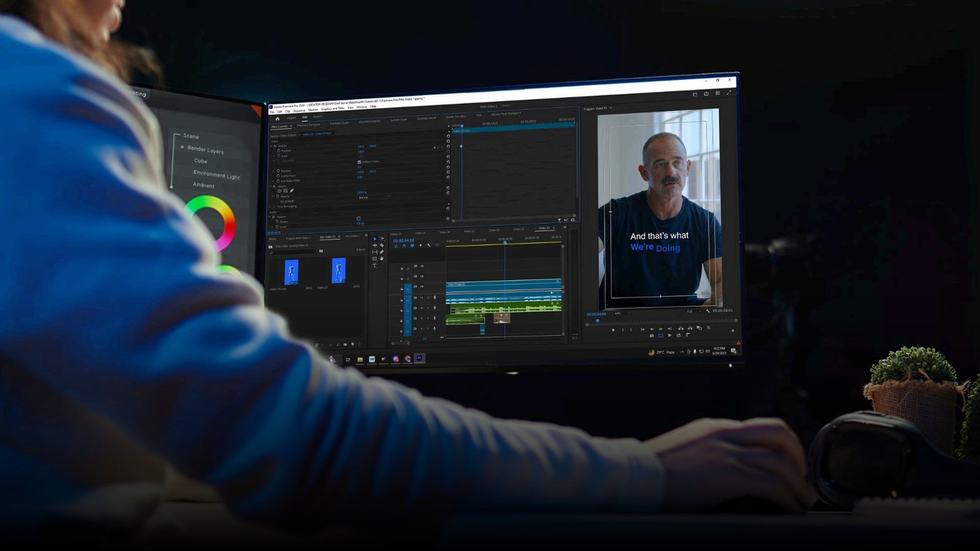Open Program monitor zoom level dropdown
This screenshot has height=551, width=980.
pyautogui.click(x=622, y=313)
